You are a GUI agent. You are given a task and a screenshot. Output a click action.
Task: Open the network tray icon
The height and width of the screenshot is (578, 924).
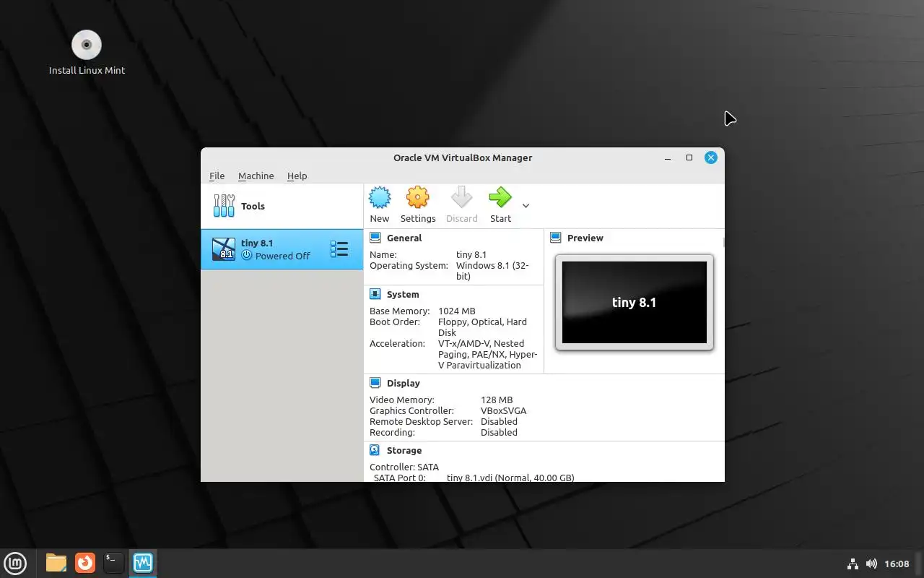pos(853,564)
